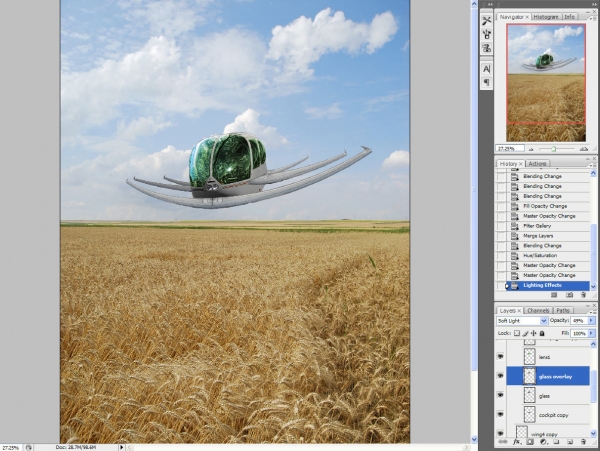600x451 pixels.
Task: Adjust the Navigator zoom slider
Action: click(x=553, y=149)
